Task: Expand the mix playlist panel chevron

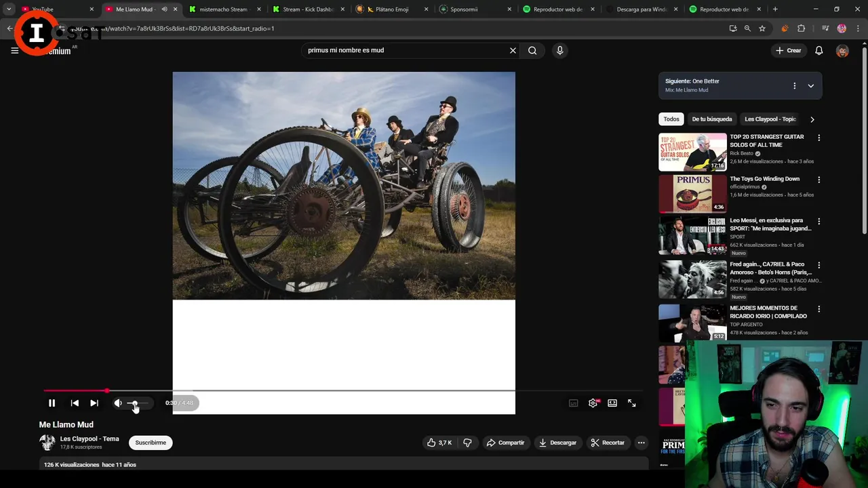Action: point(810,86)
